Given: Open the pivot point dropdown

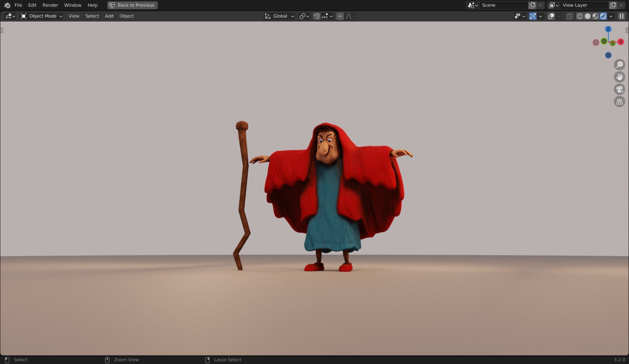Looking at the screenshot, I should pyautogui.click(x=304, y=16).
